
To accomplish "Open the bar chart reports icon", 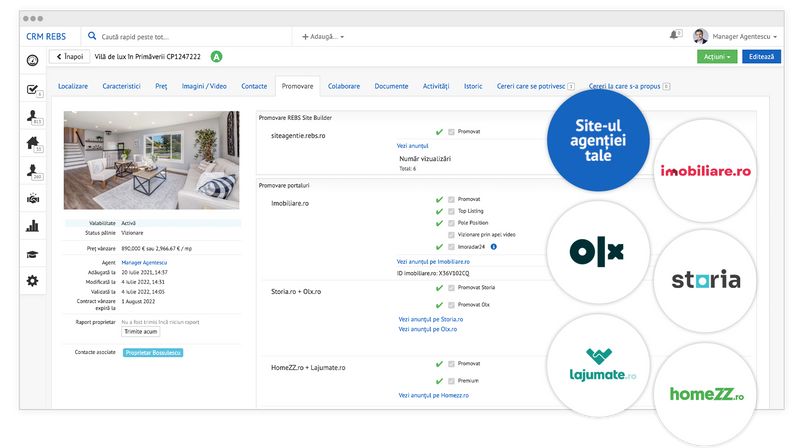I will [33, 226].
